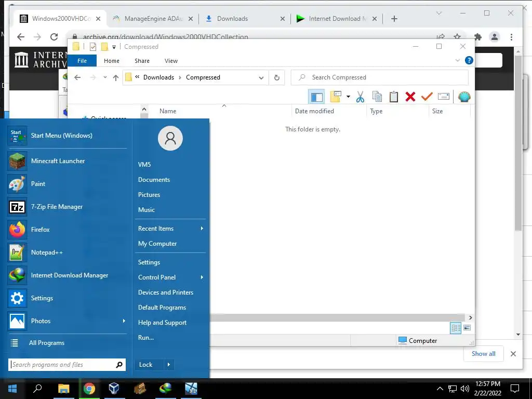Refresh the Compressed folder view
The width and height of the screenshot is (532, 399).
tap(277, 78)
